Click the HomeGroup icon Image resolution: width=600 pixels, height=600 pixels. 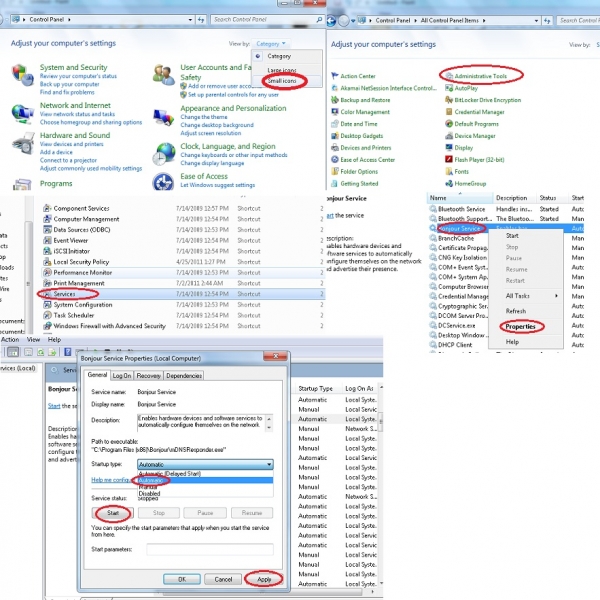pos(449,183)
